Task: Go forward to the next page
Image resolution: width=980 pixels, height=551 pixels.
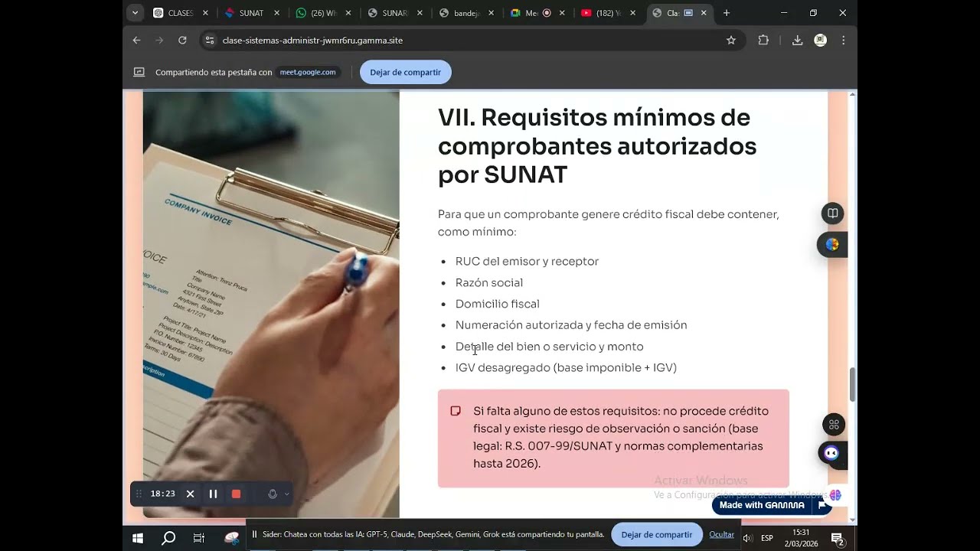Action: pos(159,41)
